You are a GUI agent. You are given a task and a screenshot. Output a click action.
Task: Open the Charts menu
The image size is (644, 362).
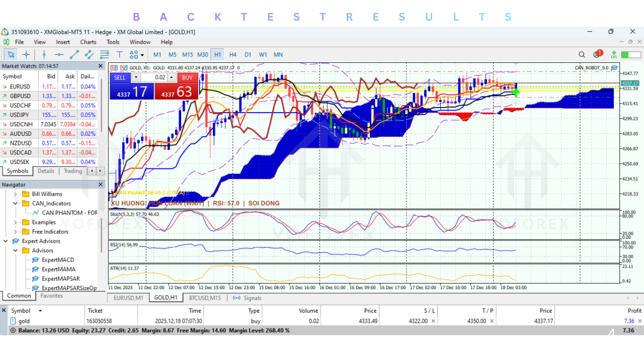click(x=88, y=42)
